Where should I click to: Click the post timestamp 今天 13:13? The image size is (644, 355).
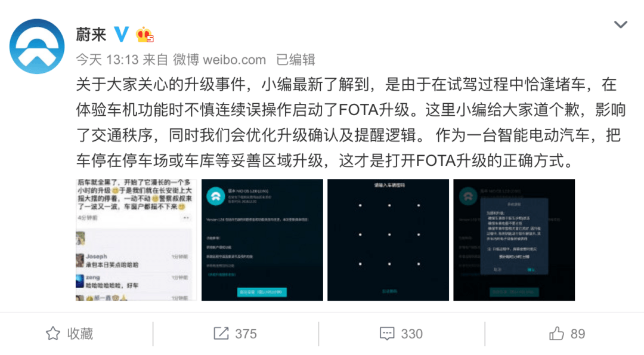coord(107,60)
